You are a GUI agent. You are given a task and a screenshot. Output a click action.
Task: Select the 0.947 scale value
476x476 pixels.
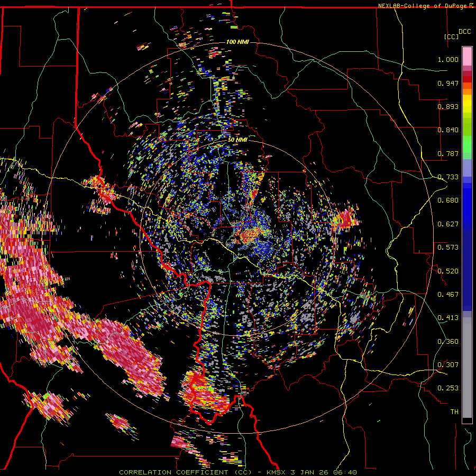448,83
